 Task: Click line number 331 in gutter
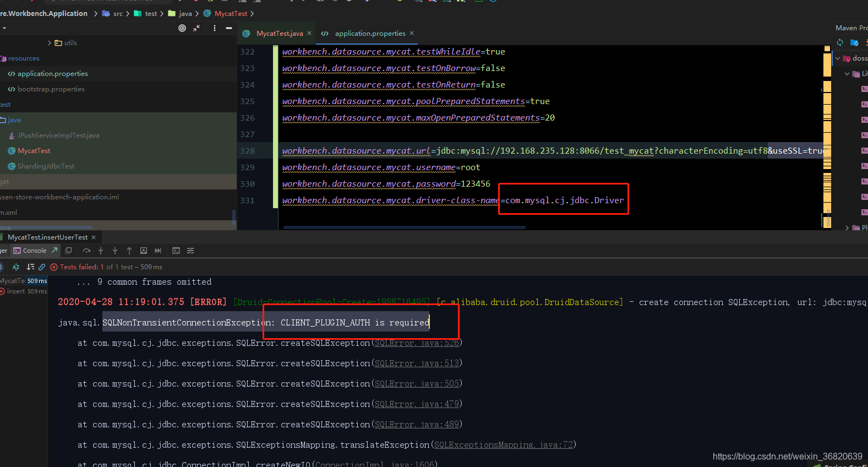click(x=247, y=200)
